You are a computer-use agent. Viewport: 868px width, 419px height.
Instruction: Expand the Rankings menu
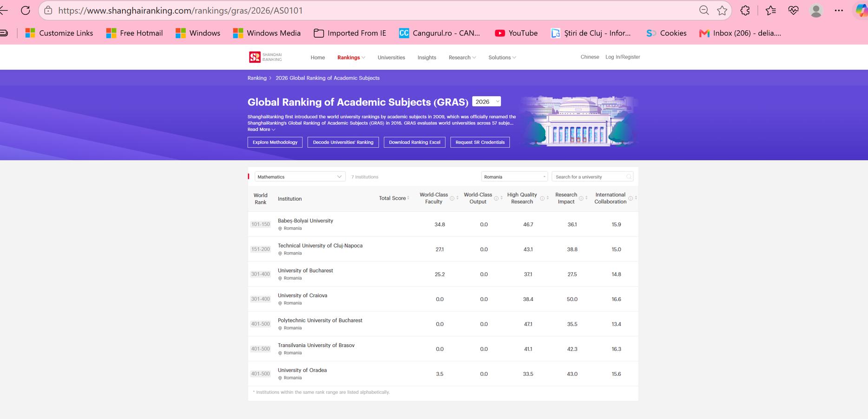(x=351, y=58)
